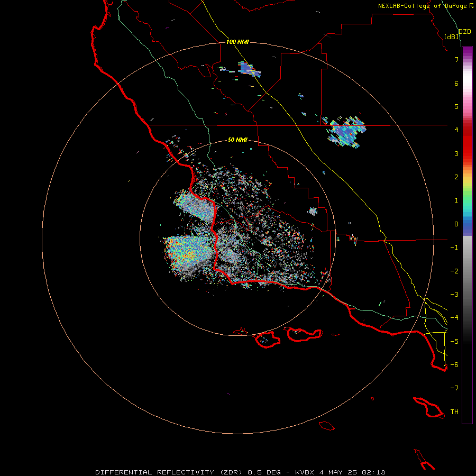Click the 0 value on color scale

click(456, 224)
